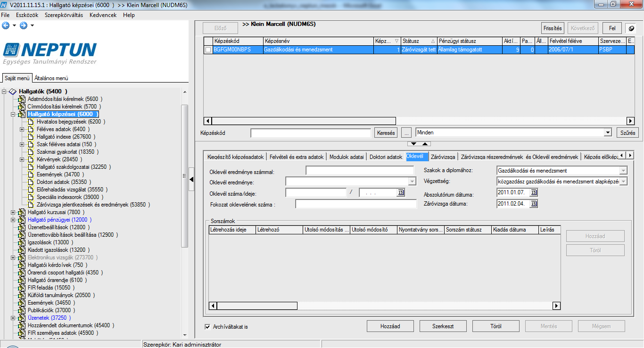Click the icon beside Adatmódosítási kérelmek
Screen dimensions: 644x348
[22, 99]
